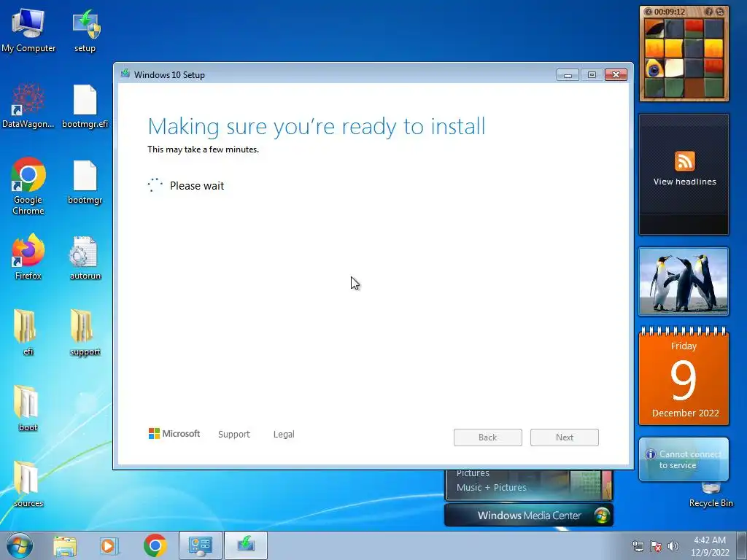Select the DataWagon desktop shortcut
The image size is (747, 560).
28,106
